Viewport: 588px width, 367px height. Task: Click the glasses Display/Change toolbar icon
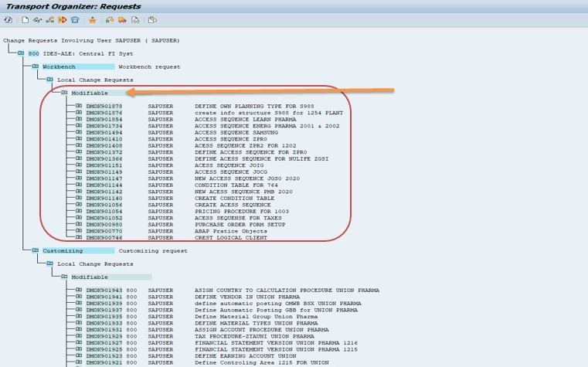(38, 20)
